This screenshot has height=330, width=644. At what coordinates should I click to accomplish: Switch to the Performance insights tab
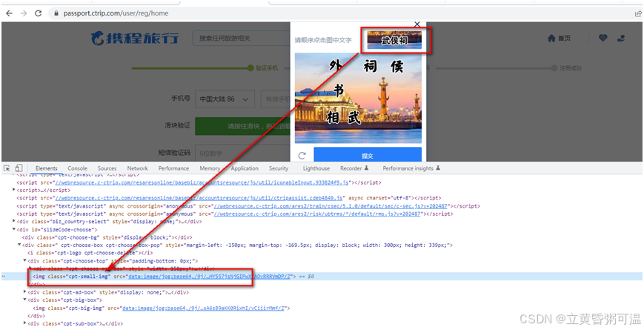[x=411, y=168]
